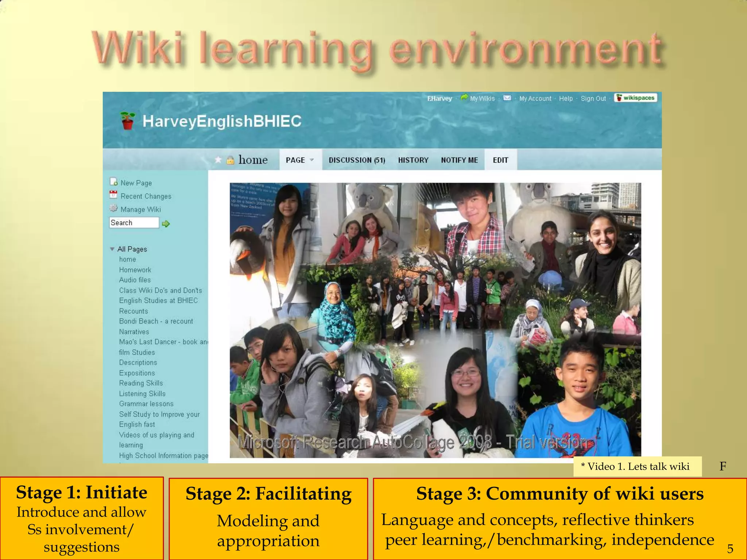Open the Manage Wiki link
Screen dimensions: 747x560
tap(140, 209)
